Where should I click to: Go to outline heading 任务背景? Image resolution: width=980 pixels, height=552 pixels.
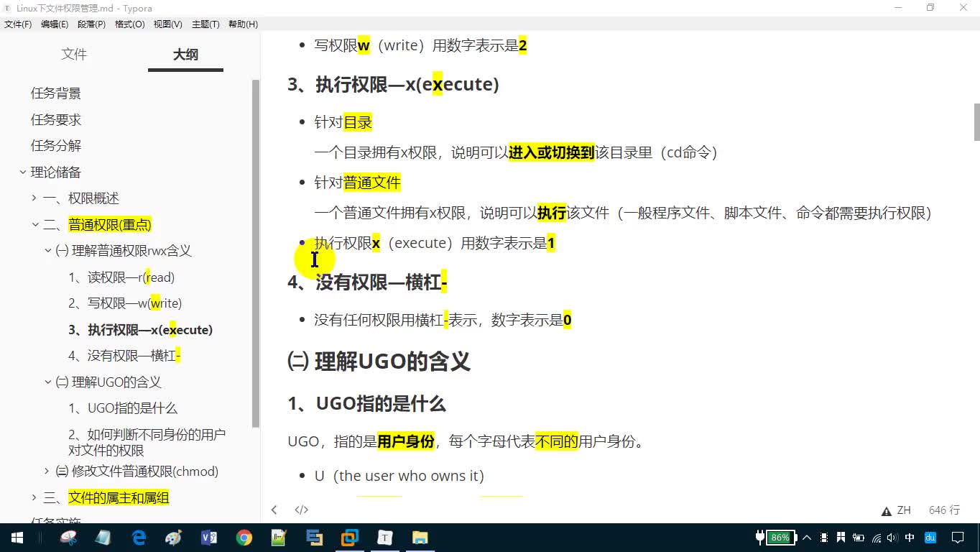tap(56, 93)
